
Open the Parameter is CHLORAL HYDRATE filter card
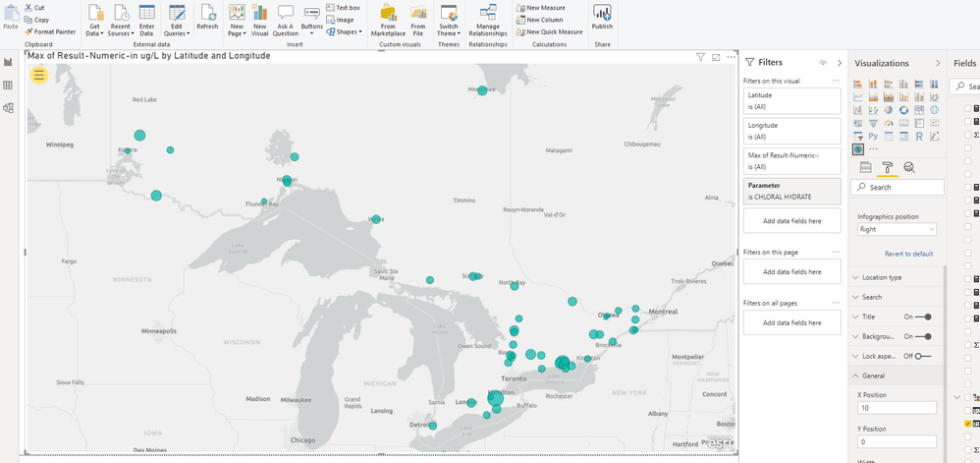791,191
